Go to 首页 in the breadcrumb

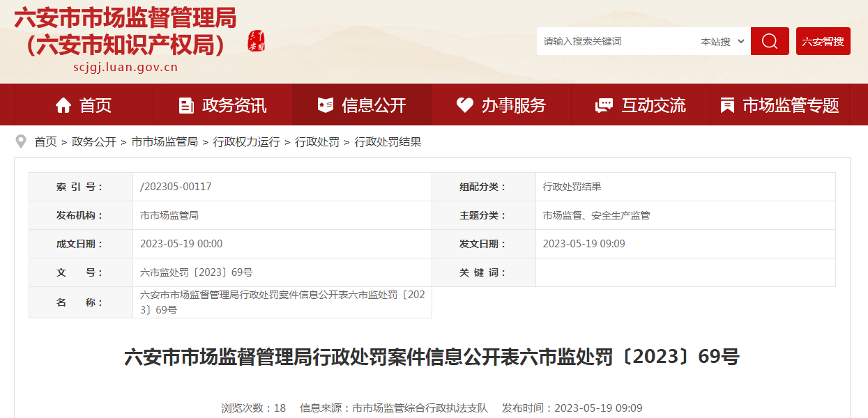(46, 142)
